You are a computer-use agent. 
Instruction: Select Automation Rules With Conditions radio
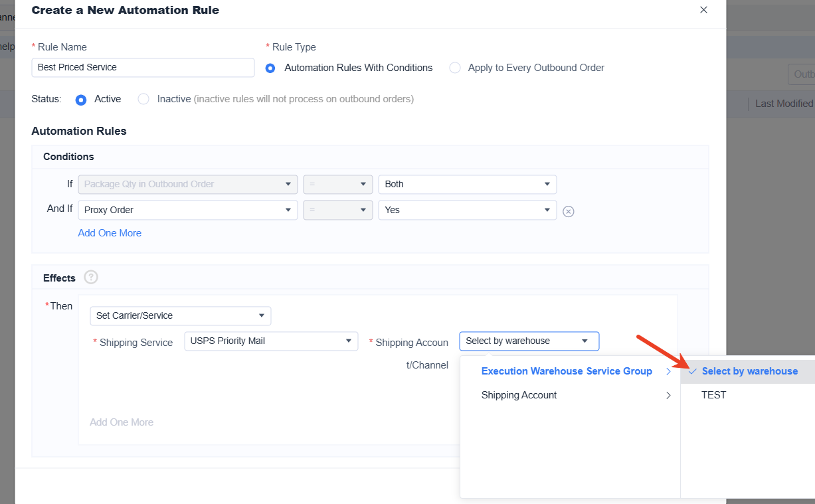click(x=270, y=68)
